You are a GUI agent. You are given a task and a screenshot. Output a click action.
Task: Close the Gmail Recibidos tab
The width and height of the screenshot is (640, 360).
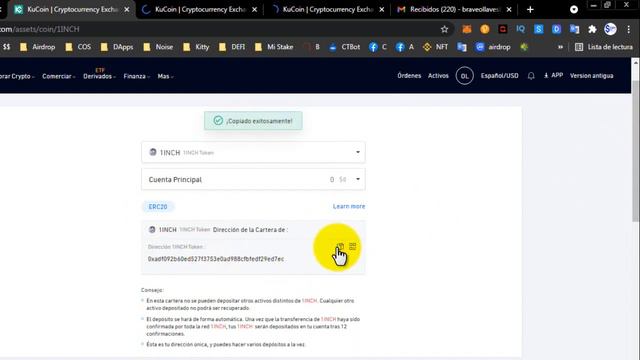point(509,9)
